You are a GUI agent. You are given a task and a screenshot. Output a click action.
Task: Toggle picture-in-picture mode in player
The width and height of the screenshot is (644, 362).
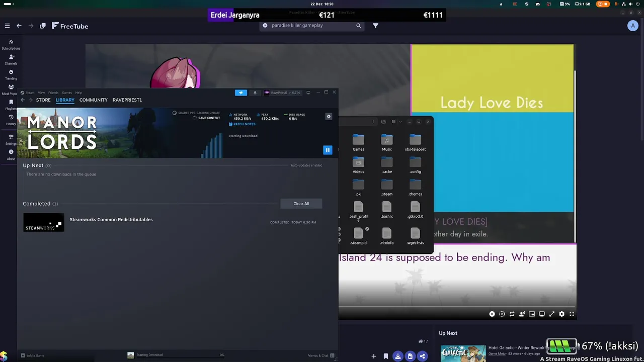532,314
